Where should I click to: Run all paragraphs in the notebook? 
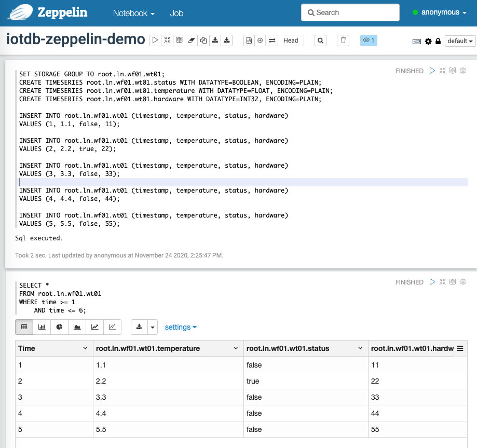point(156,40)
